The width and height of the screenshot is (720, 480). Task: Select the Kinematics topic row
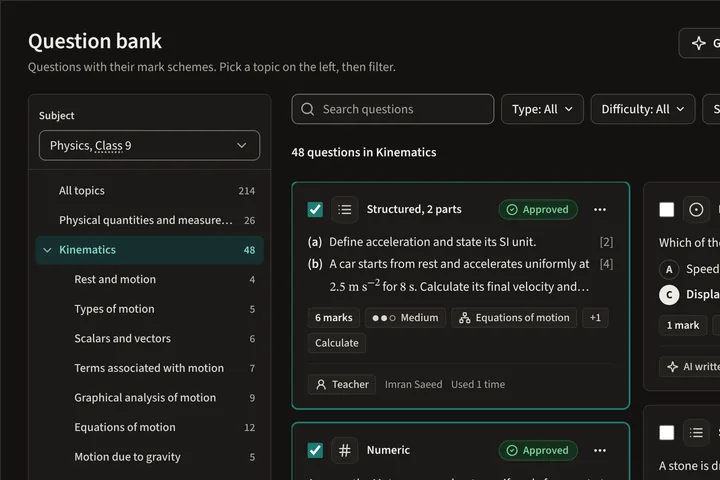tap(150, 250)
